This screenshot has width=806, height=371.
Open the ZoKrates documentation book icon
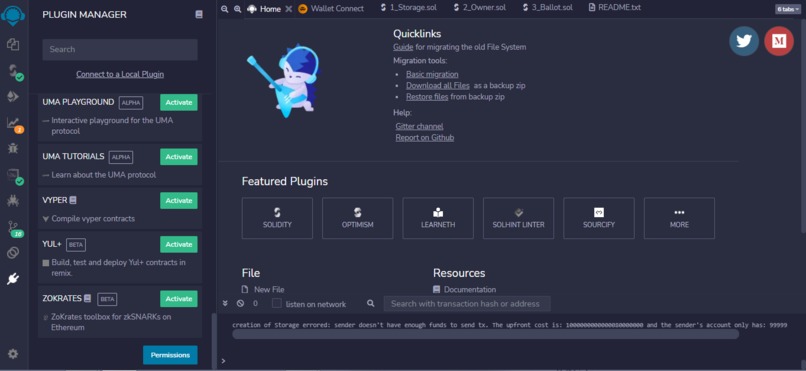point(88,299)
